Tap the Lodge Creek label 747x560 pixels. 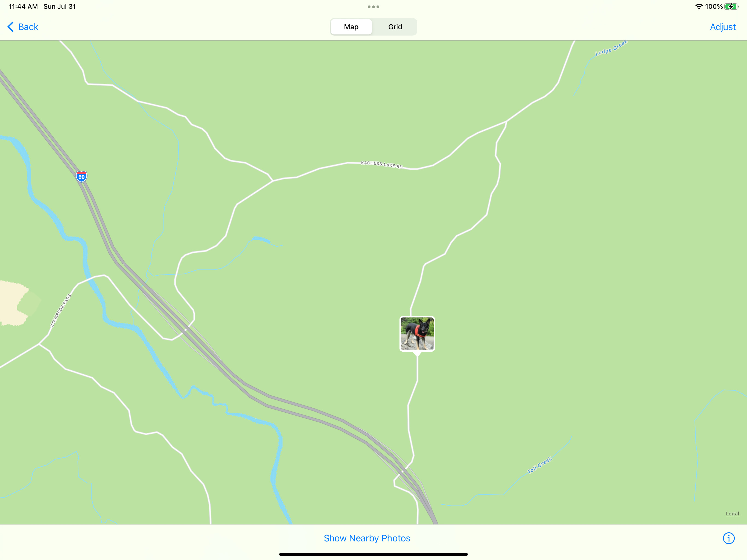[x=611, y=48]
